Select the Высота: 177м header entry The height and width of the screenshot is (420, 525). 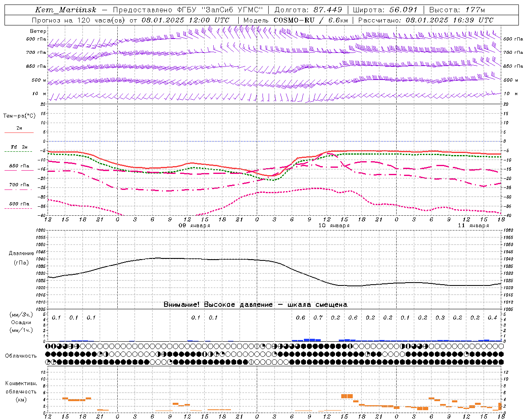pos(457,10)
